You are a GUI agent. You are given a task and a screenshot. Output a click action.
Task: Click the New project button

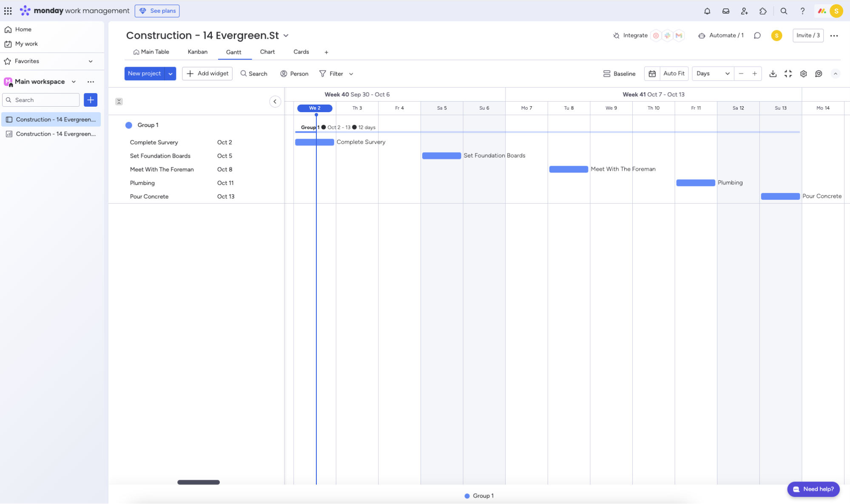(145, 74)
